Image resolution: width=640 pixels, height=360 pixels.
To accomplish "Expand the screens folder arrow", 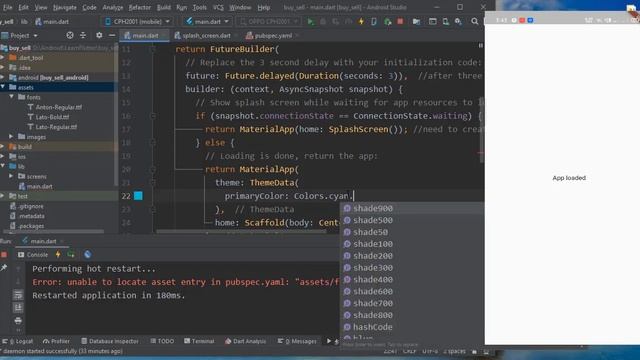I will [11, 176].
